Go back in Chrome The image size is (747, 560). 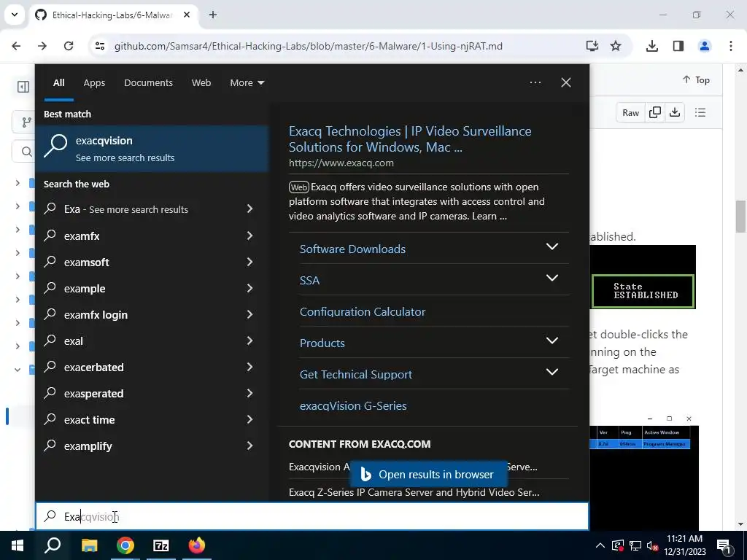coord(16,46)
